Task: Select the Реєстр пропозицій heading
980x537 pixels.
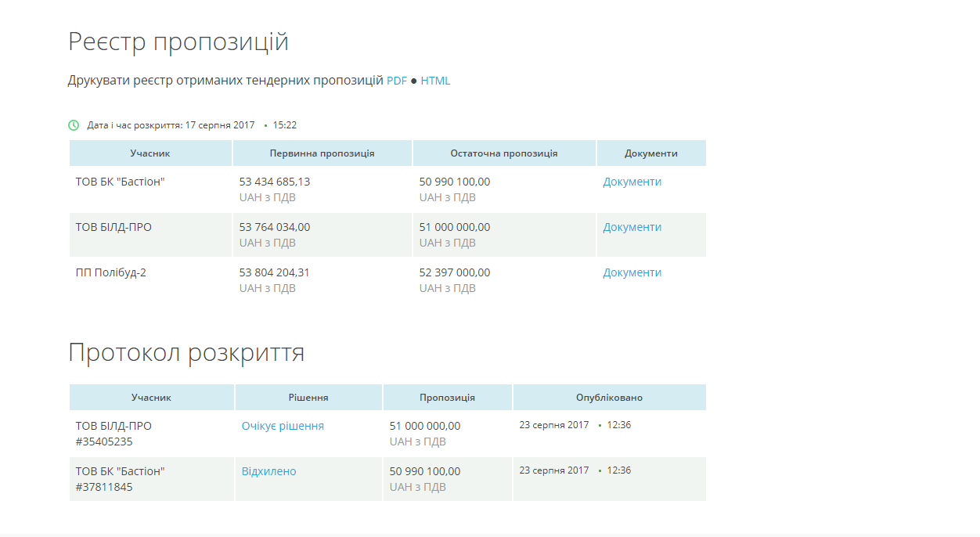Action: coord(178,41)
